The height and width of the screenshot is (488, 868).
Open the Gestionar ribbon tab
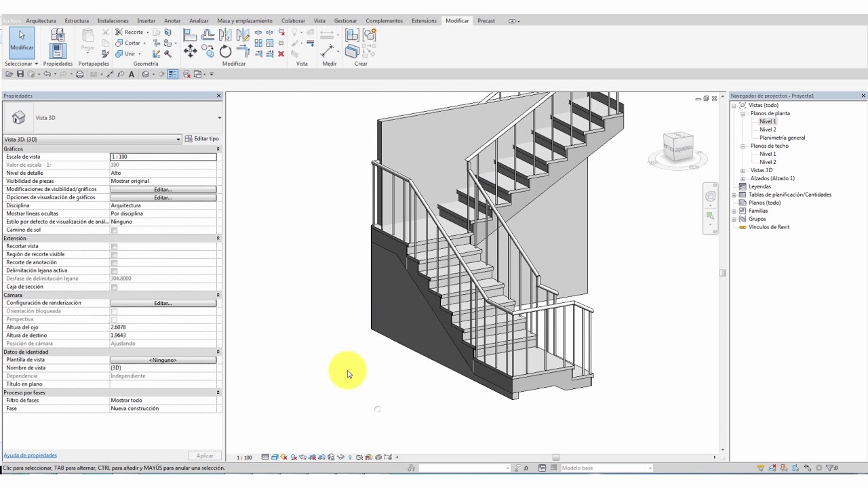point(345,21)
